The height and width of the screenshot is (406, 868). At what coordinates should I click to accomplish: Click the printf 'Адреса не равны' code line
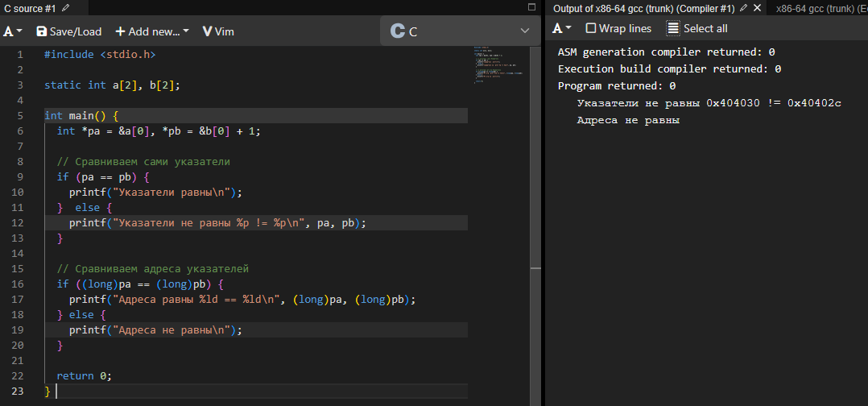156,330
